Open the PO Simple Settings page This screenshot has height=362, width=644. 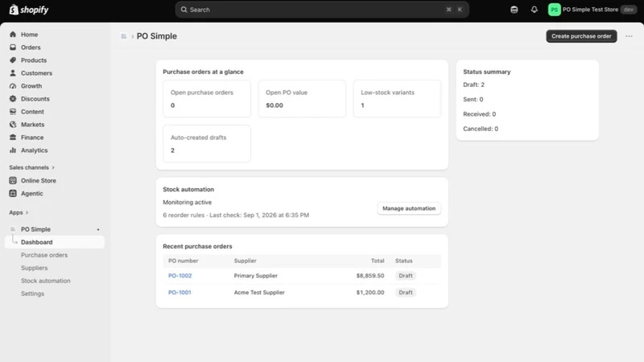tap(32, 294)
